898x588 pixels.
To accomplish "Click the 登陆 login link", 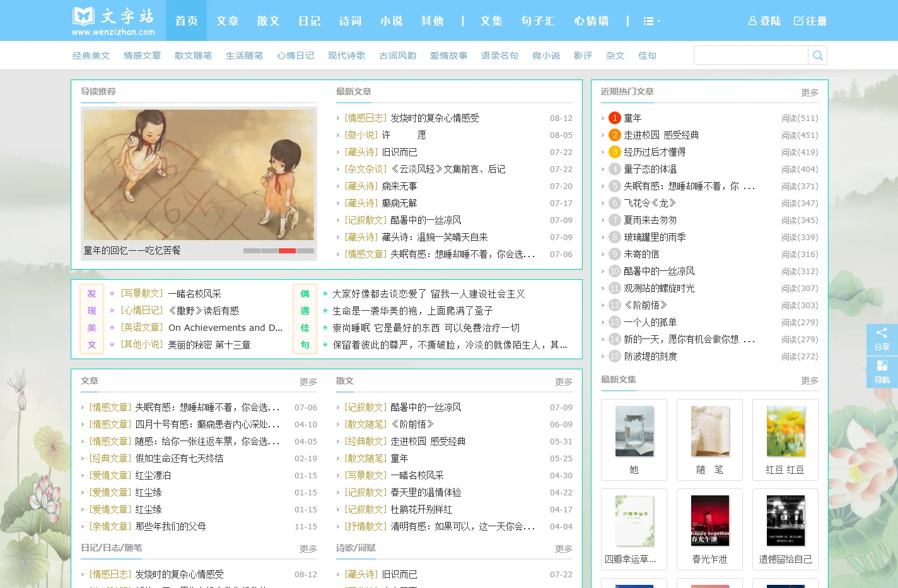I will [764, 21].
